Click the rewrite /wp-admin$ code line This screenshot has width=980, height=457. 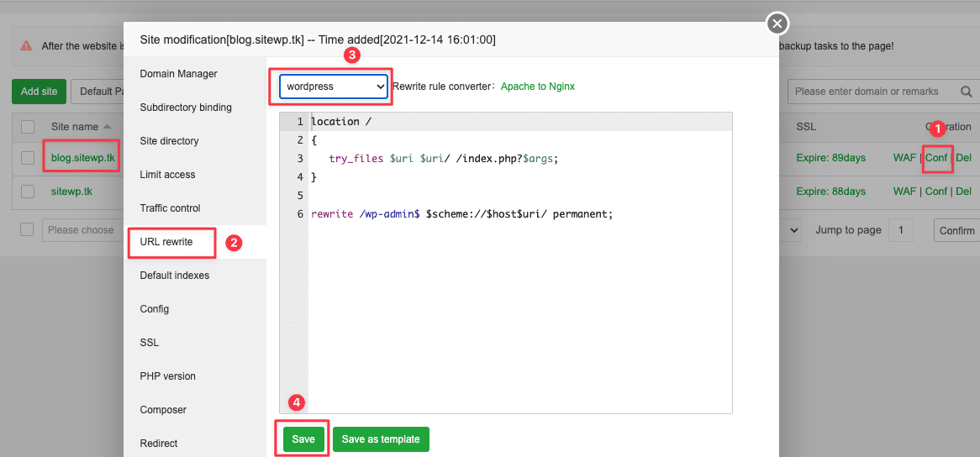pos(462,214)
